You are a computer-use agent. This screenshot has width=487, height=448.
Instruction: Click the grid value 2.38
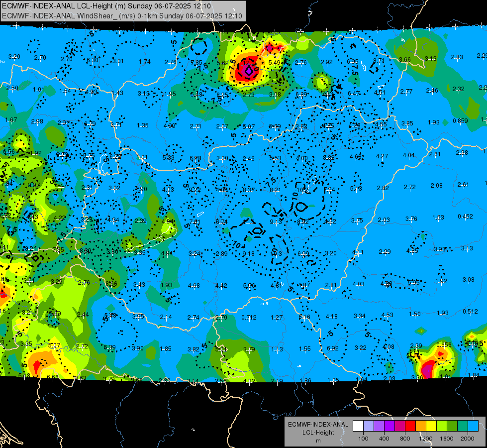point(462,153)
